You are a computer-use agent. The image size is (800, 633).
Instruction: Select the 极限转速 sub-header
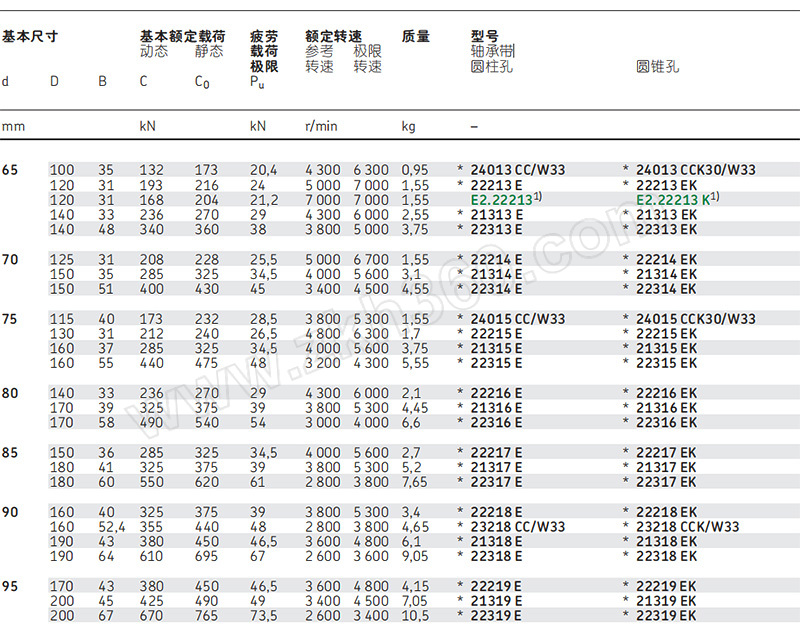368,59
